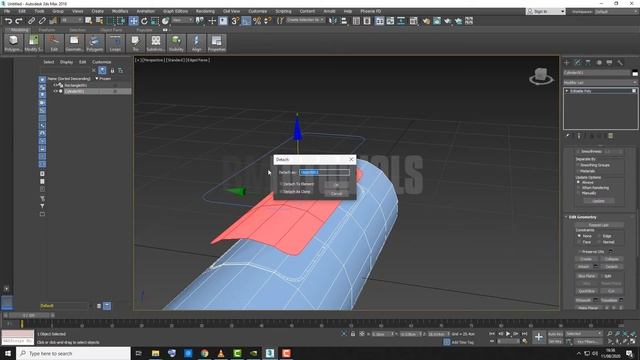Click the ViewCube in the viewport
Viewport: 640px width, 360px height.
coord(541,76)
